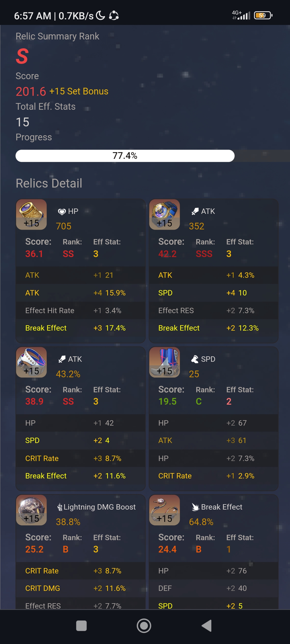Screen dimensions: 290x644
Task: Select the ATK sword icon on watch card
Action: point(195,211)
